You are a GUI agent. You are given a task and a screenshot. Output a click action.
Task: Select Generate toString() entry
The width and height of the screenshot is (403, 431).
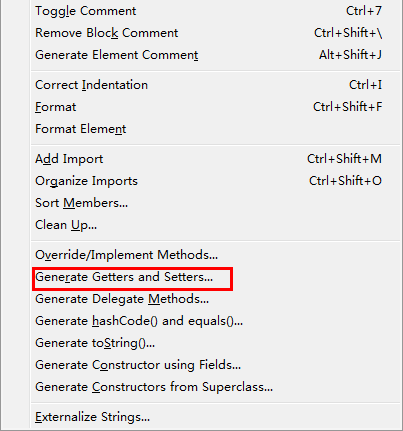215,343
